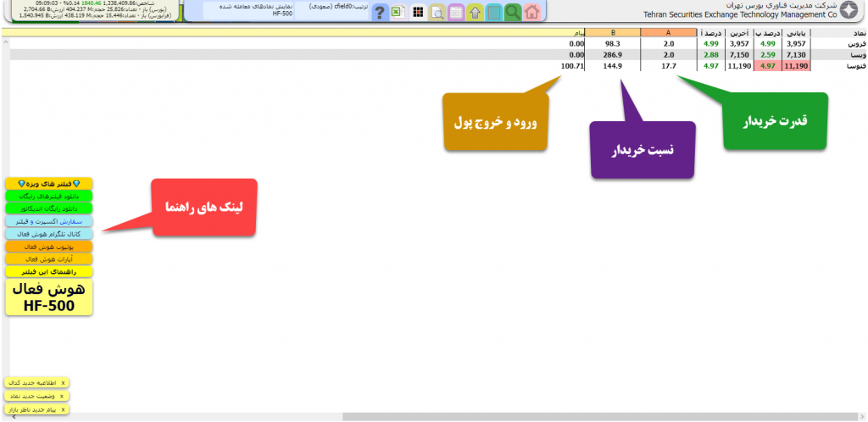Image resolution: width=868 pixels, height=422 pixels.
Task: Sort by the 'B' column header
Action: pyautogui.click(x=613, y=33)
